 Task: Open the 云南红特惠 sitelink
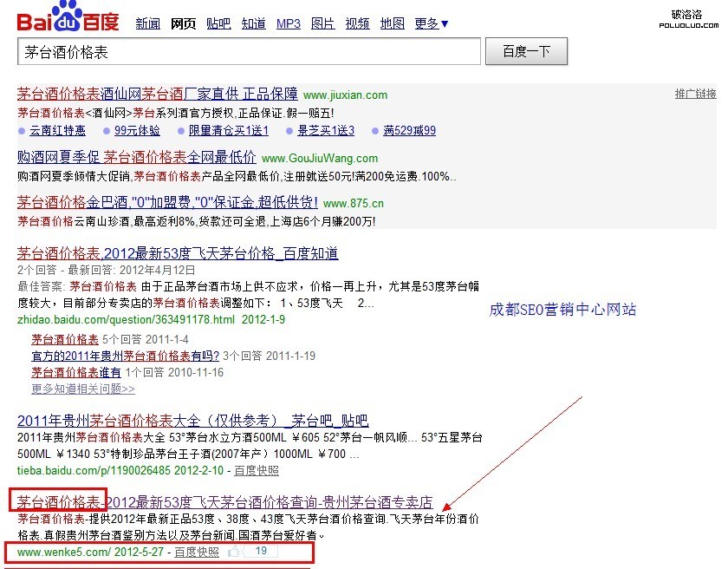click(57, 131)
